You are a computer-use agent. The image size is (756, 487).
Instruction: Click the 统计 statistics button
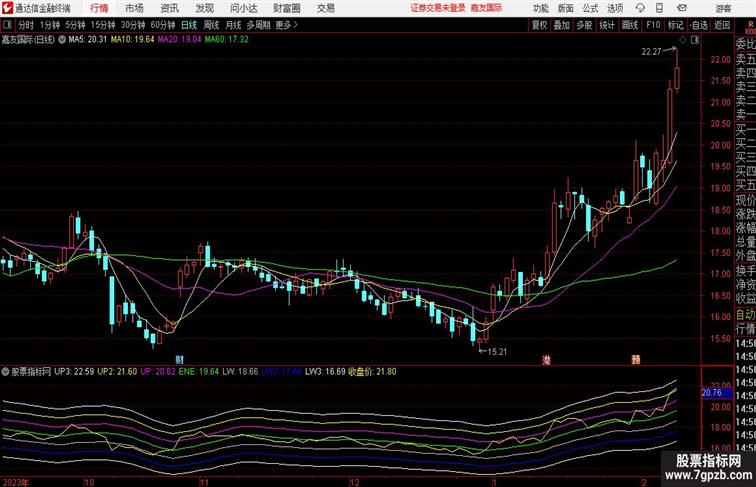tap(607, 25)
